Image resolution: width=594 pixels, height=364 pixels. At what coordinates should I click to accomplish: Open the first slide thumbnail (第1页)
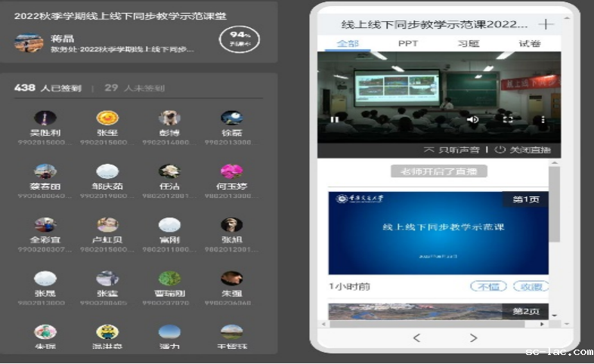tap(438, 233)
